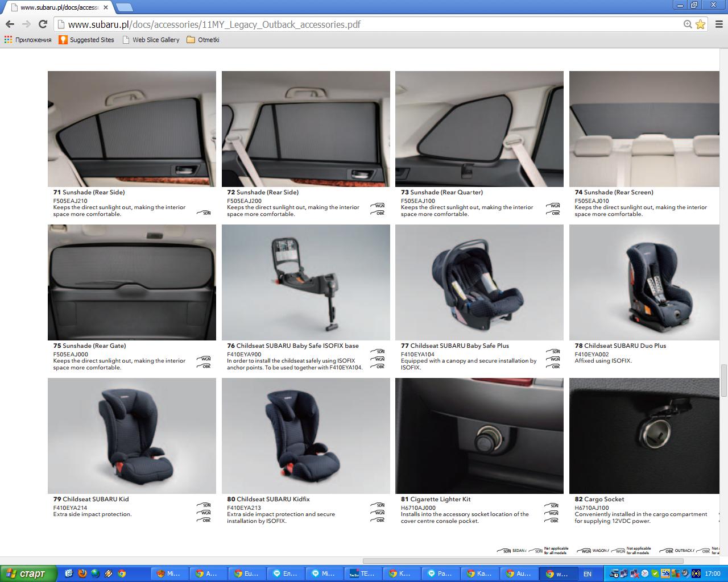This screenshot has height=582, width=728.
Task: Click the Sunshade Rear Gate photo
Action: tap(132, 282)
